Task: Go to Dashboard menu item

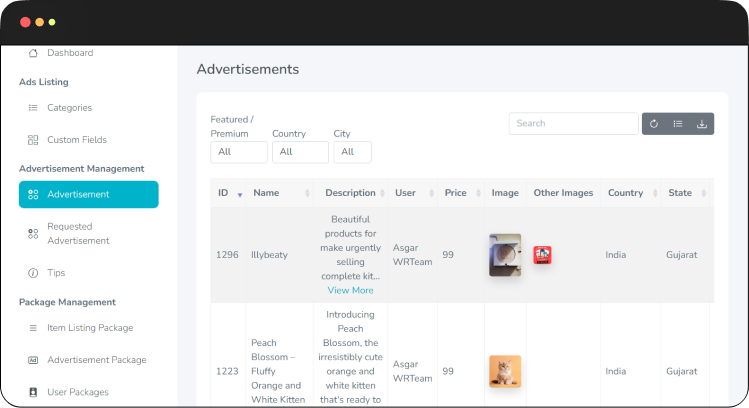Action: pyautogui.click(x=70, y=53)
